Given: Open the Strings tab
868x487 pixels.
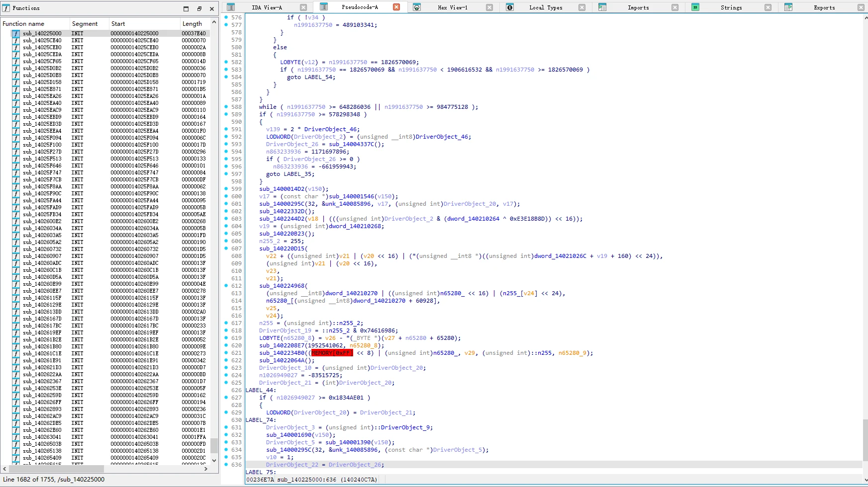Looking at the screenshot, I should pyautogui.click(x=731, y=7).
